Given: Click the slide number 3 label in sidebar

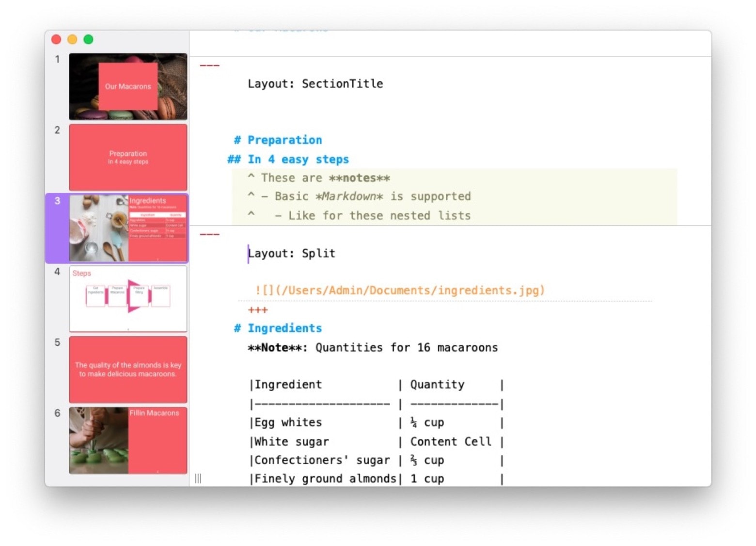Looking at the screenshot, I should pyautogui.click(x=57, y=201).
